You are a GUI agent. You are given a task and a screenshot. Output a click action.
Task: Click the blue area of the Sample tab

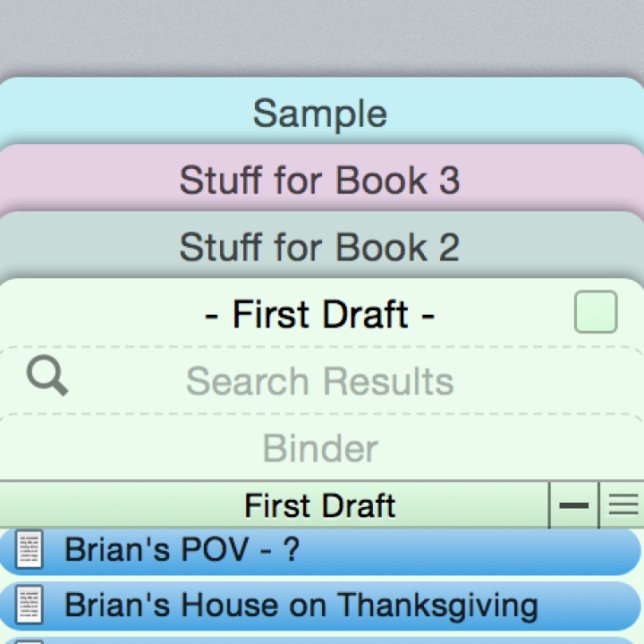click(89, 112)
